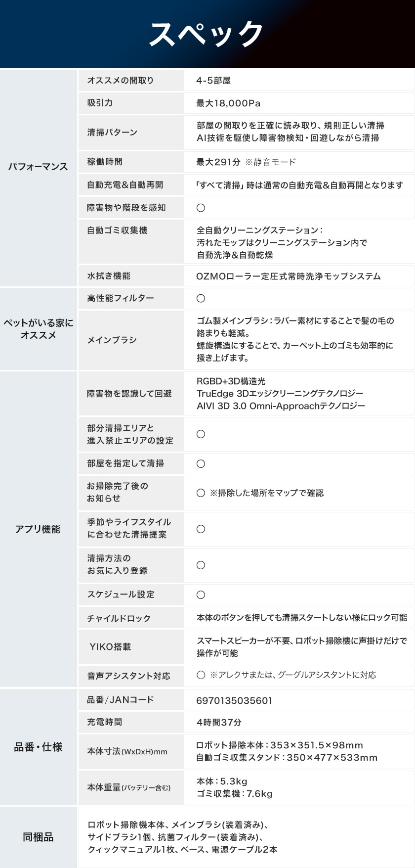Click the circle mark beside 高性能フィルター
This screenshot has height=868, width=415.
201,298
